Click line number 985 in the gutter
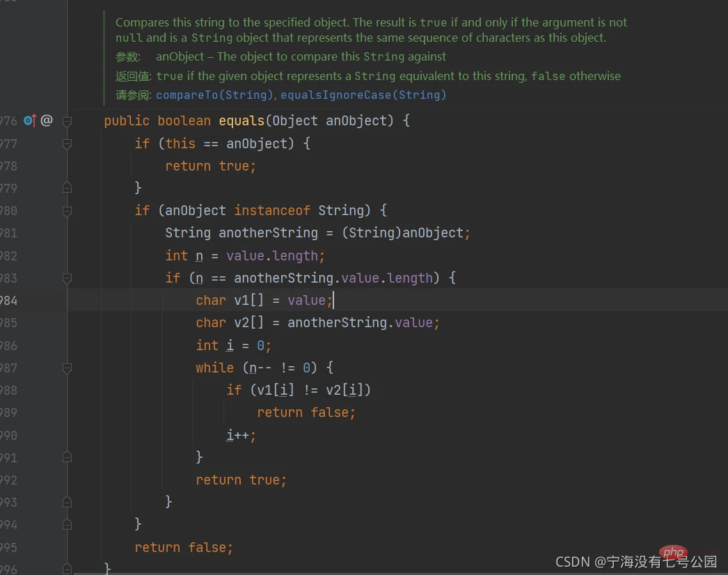The width and height of the screenshot is (728, 575). pyautogui.click(x=14, y=322)
